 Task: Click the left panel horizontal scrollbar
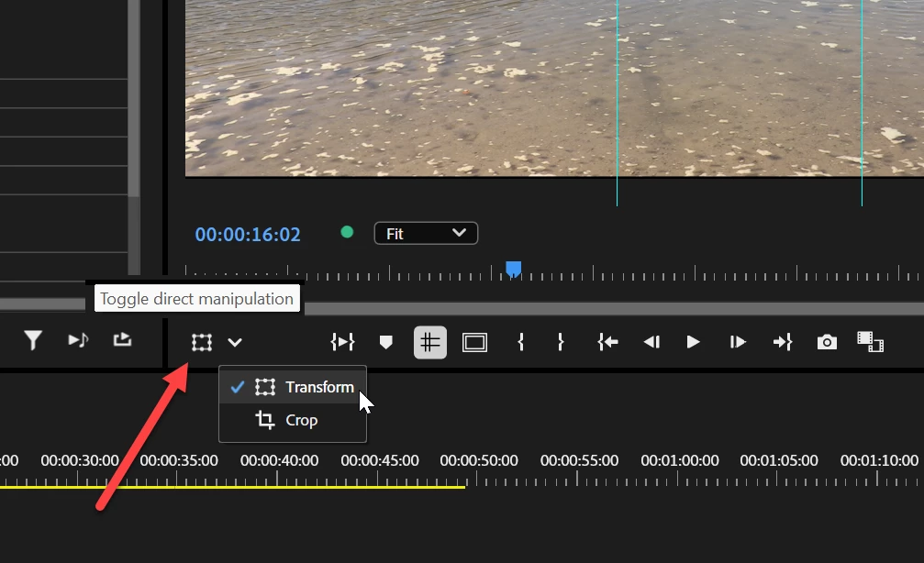[42, 304]
